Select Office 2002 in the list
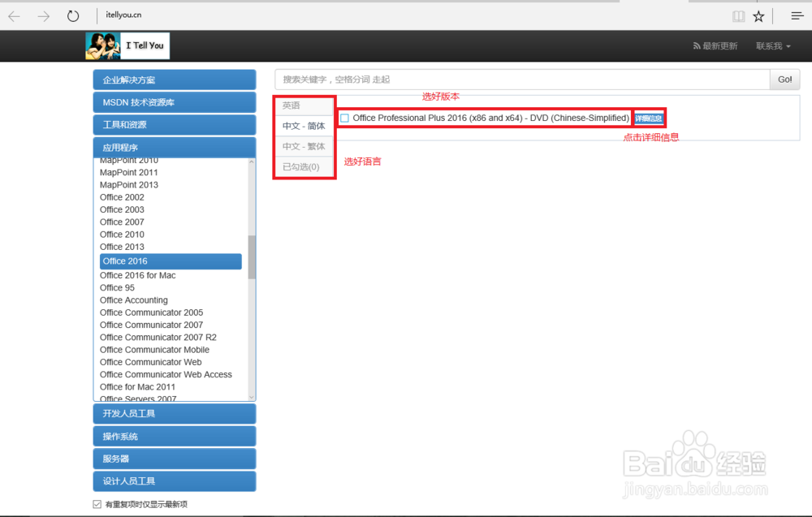 coord(123,197)
